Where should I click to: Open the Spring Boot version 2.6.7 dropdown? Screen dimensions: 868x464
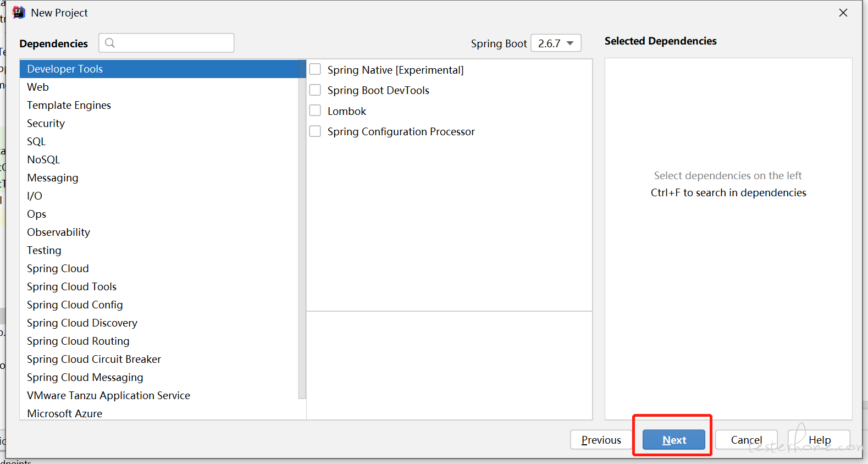point(556,43)
